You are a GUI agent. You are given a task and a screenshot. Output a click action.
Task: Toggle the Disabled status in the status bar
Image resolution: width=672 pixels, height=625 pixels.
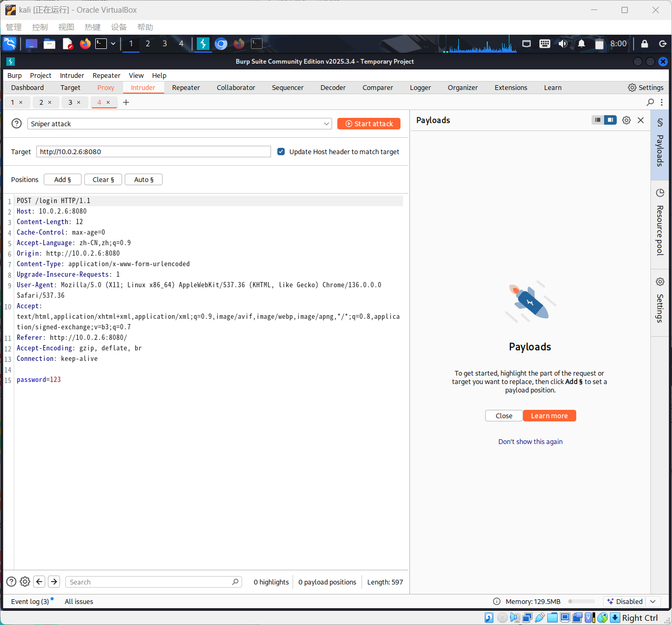coord(625,601)
